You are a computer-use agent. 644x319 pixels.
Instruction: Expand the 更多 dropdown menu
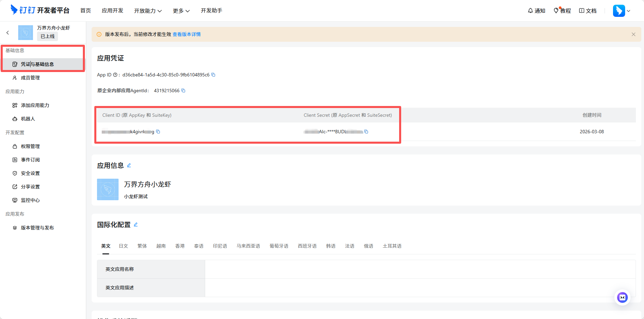pos(181,11)
